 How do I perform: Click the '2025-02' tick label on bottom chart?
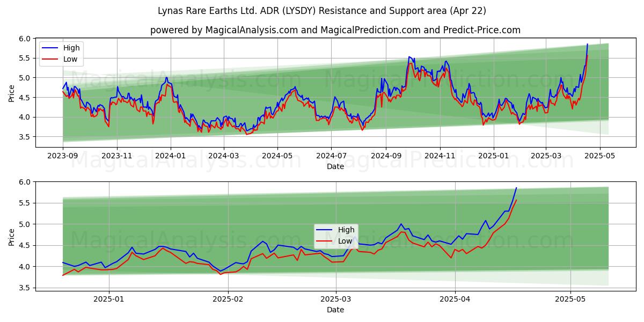point(228,299)
